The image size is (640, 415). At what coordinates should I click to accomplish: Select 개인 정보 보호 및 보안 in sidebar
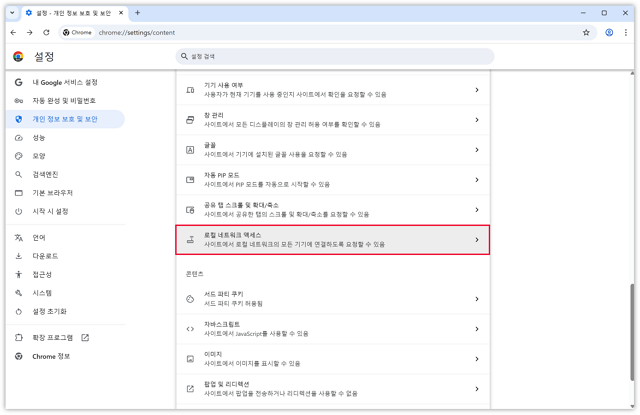[65, 119]
